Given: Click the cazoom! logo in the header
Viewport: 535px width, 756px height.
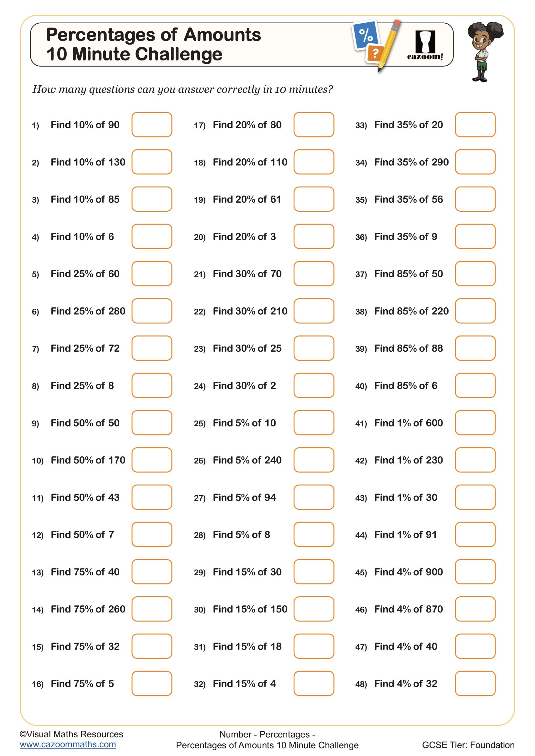Looking at the screenshot, I should pyautogui.click(x=425, y=46).
